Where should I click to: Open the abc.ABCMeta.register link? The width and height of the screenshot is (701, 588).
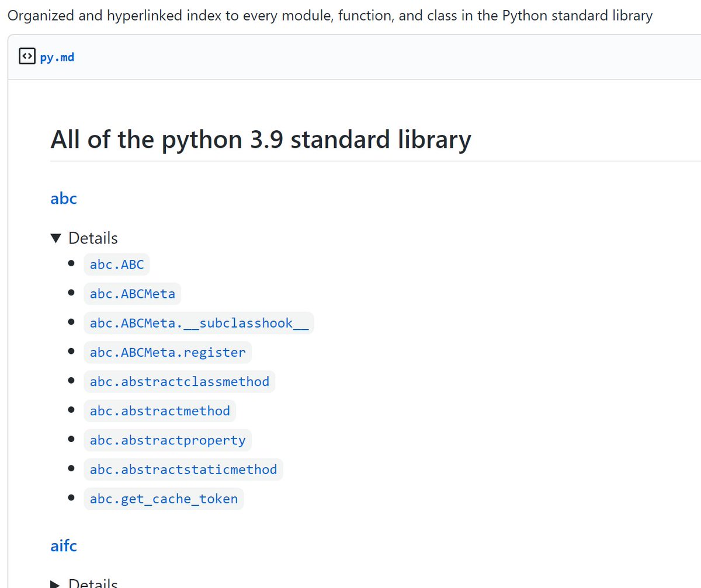click(x=168, y=352)
